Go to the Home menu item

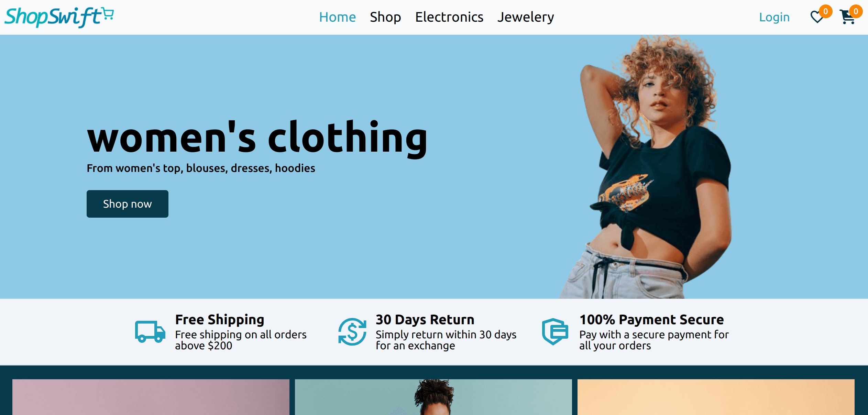(x=337, y=17)
